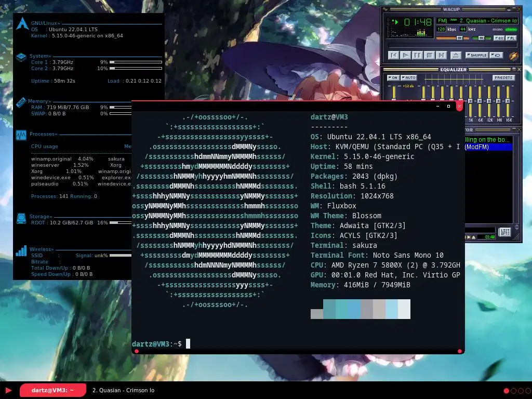Adjust the 16K equalizer band slider
The width and height of the screenshot is (532, 399).
[x=508, y=101]
